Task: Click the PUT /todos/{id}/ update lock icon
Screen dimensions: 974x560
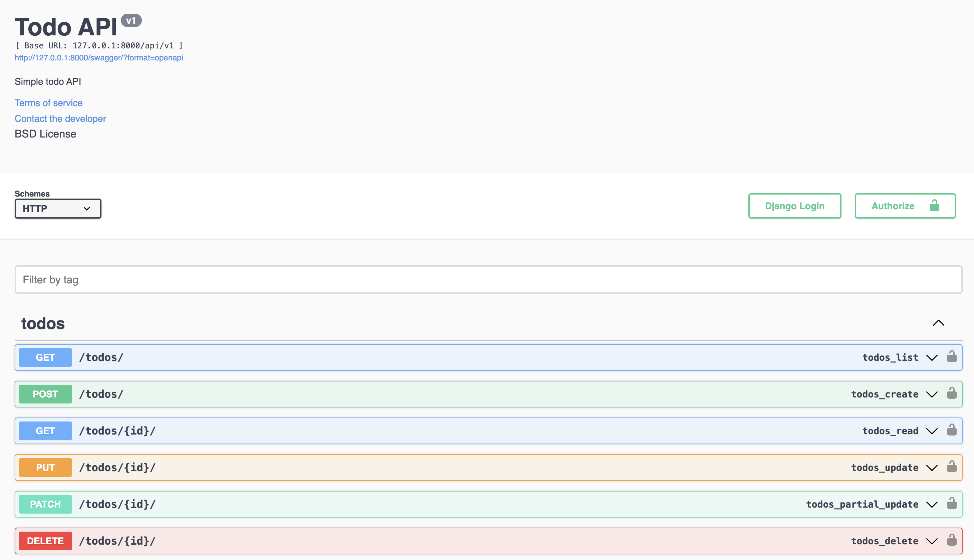Action: tap(951, 467)
